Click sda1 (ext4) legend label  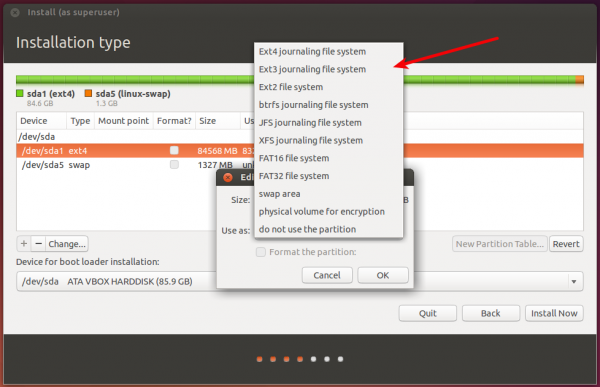click(x=51, y=94)
